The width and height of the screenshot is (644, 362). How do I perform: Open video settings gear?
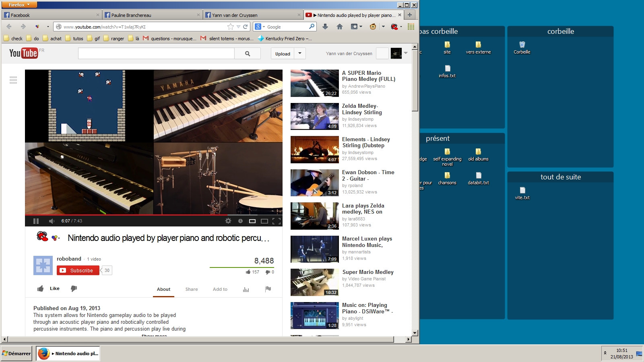tap(228, 221)
